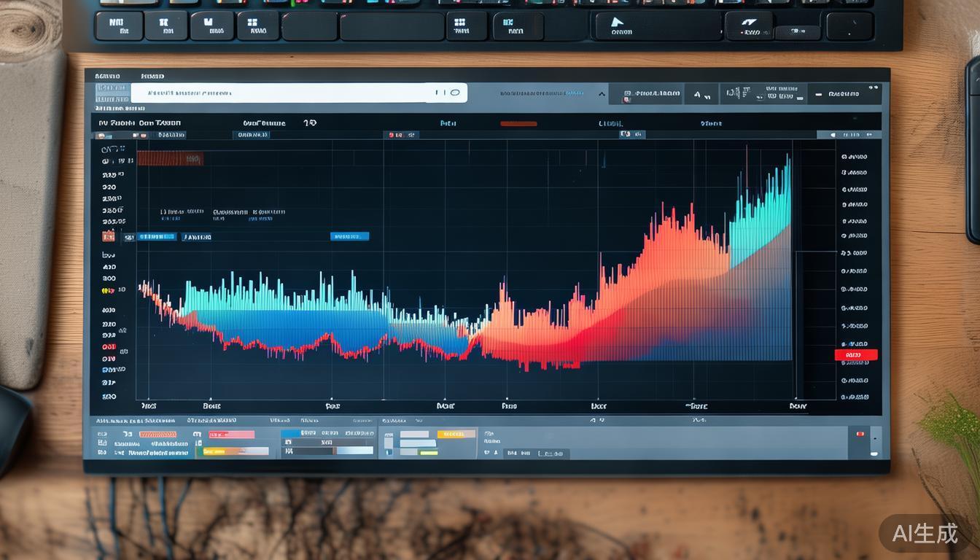
Task: Click the toggle icon inside the search bar
Action: pyautogui.click(x=455, y=93)
